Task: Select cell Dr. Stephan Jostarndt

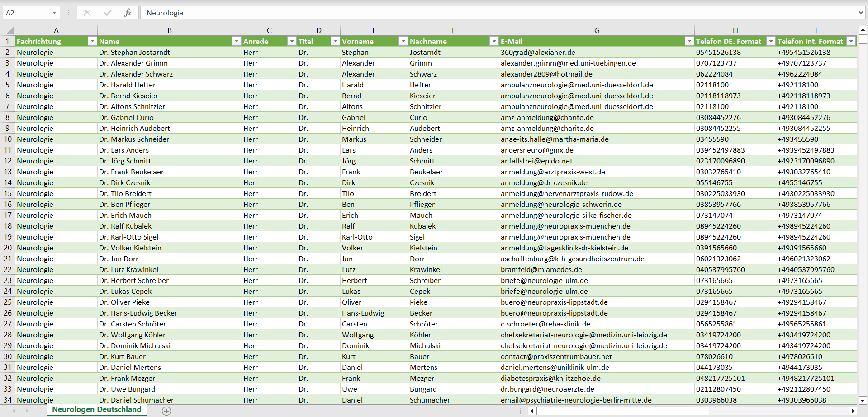Action: (x=170, y=52)
